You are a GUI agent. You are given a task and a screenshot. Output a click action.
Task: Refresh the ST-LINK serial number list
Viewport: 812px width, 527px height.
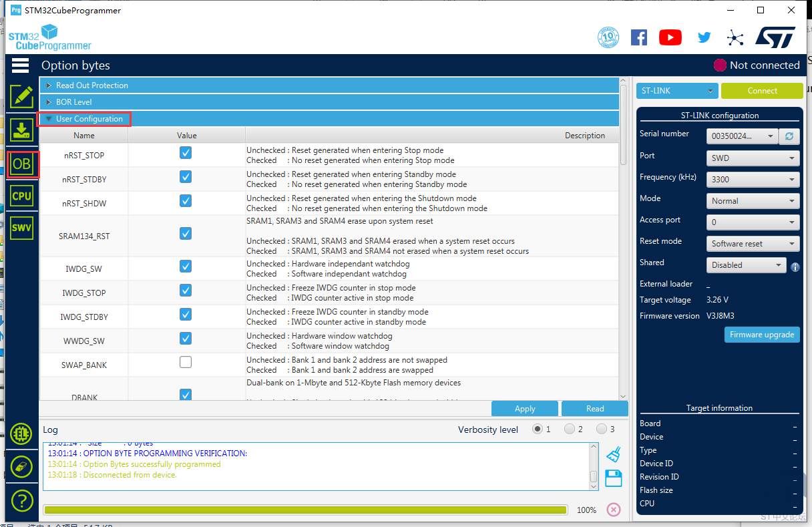[789, 136]
